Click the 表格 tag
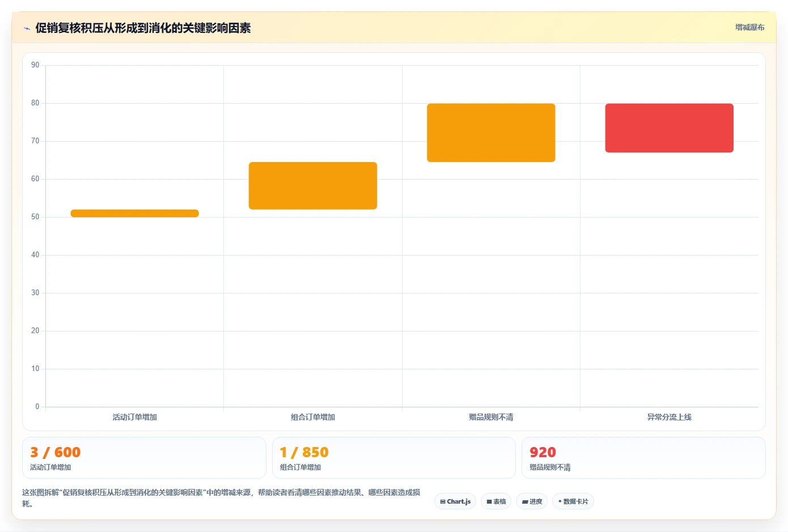The image size is (788, 532). (x=496, y=501)
